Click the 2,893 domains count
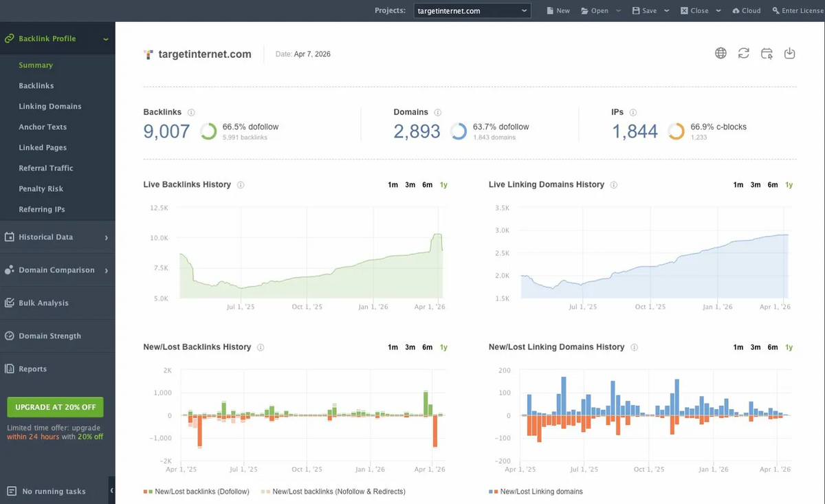This screenshot has width=825, height=504. coord(417,131)
